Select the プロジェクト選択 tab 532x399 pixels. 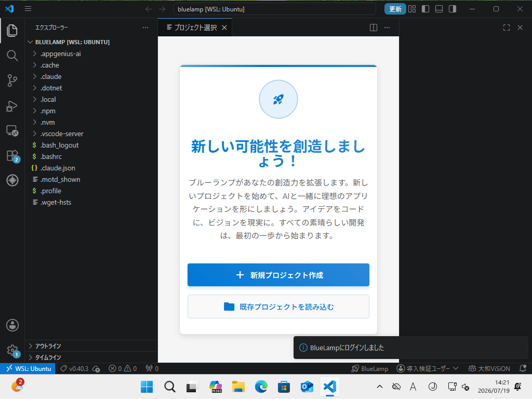195,28
